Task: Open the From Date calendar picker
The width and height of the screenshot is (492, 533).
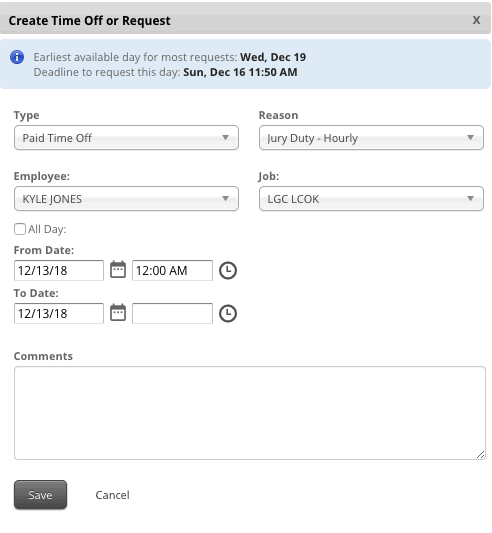Action: point(118,270)
